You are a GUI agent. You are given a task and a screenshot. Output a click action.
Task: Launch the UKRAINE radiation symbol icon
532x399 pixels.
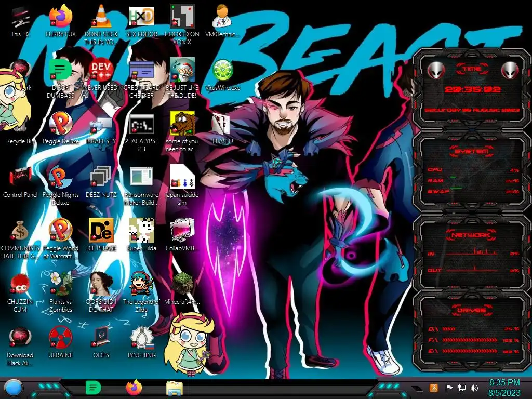tap(60, 338)
